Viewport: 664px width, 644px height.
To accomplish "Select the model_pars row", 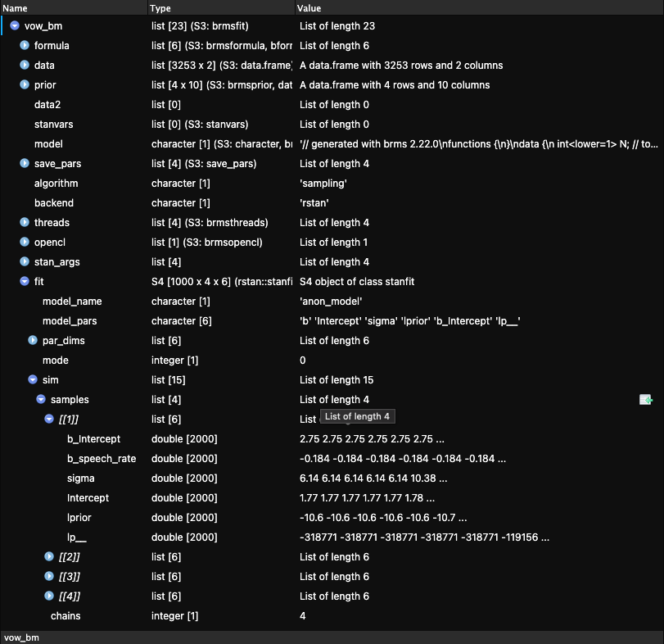I will 332,320.
